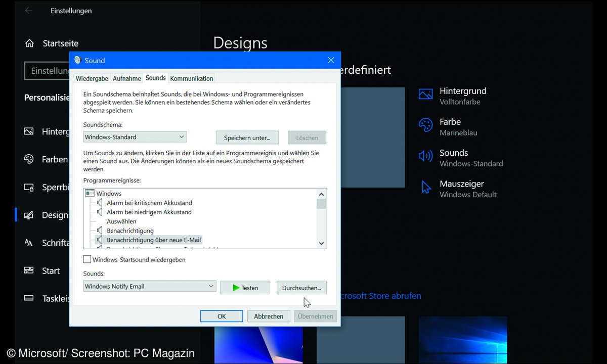Screen dimensions: 607x364
Task: Click the Löschen button
Action: 307,138
